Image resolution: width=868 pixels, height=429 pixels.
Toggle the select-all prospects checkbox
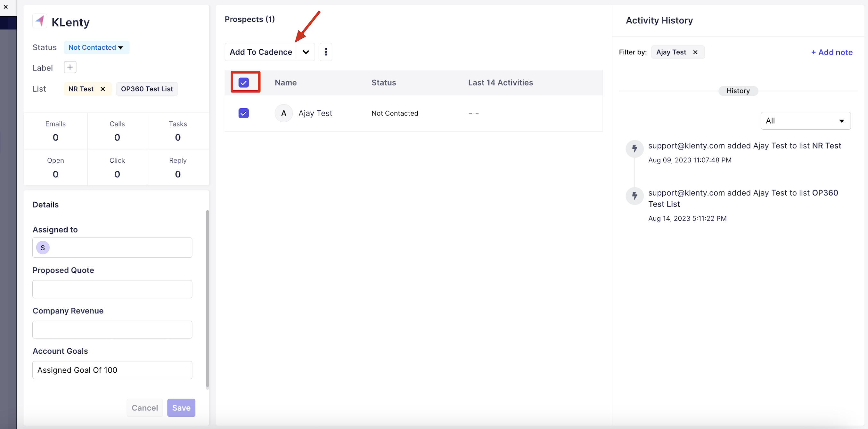pos(243,83)
